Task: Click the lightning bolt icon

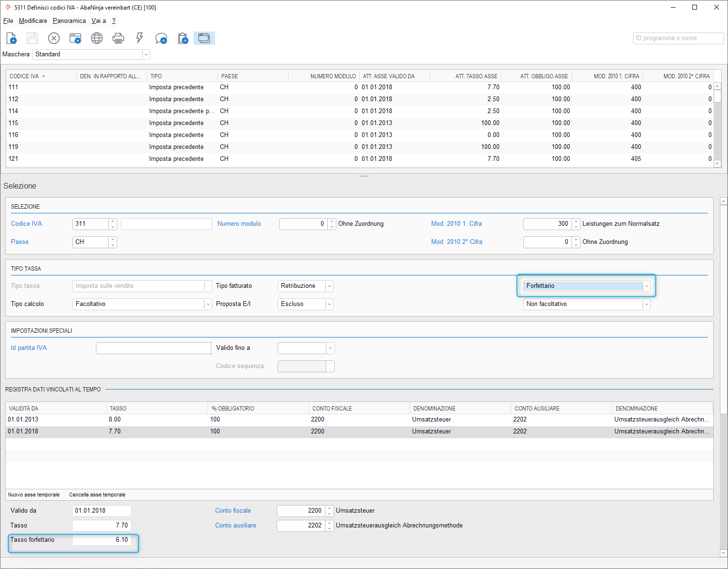Action: coord(140,38)
